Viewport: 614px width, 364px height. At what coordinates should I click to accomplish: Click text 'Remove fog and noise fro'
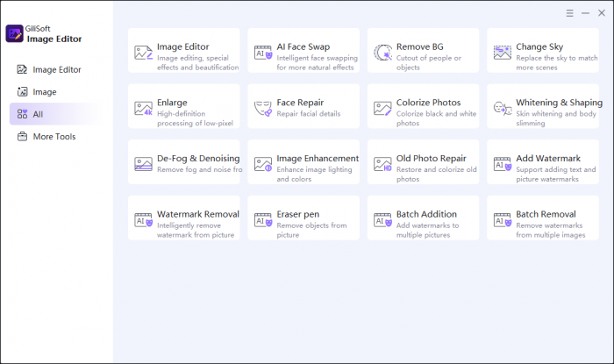coord(199,170)
